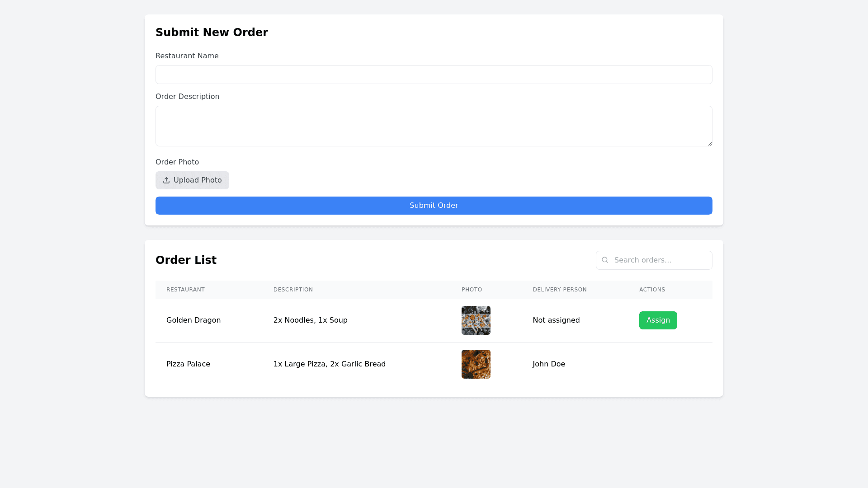Click the Restaurant column header
The width and height of the screenshot is (868, 488).
pos(185,290)
